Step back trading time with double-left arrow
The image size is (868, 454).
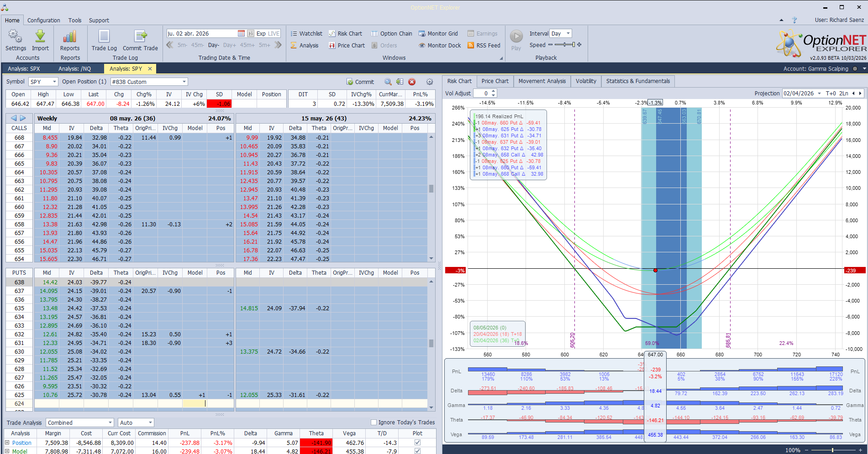[x=170, y=45]
